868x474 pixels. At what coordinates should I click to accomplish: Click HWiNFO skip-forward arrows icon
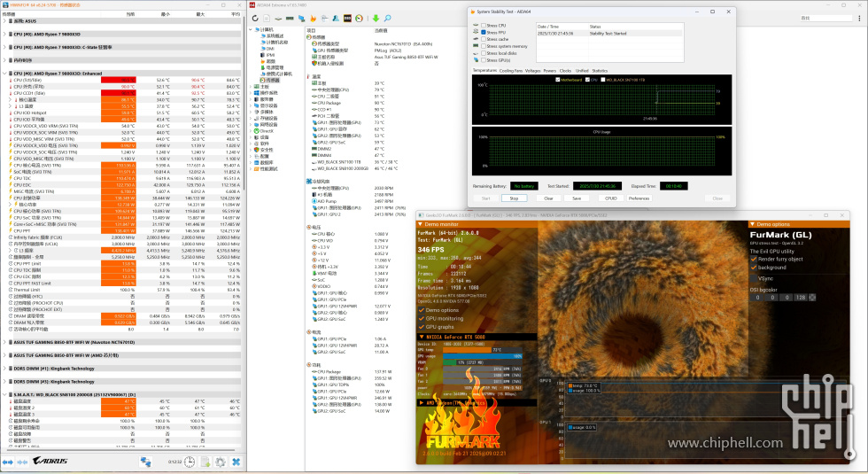(x=22, y=462)
